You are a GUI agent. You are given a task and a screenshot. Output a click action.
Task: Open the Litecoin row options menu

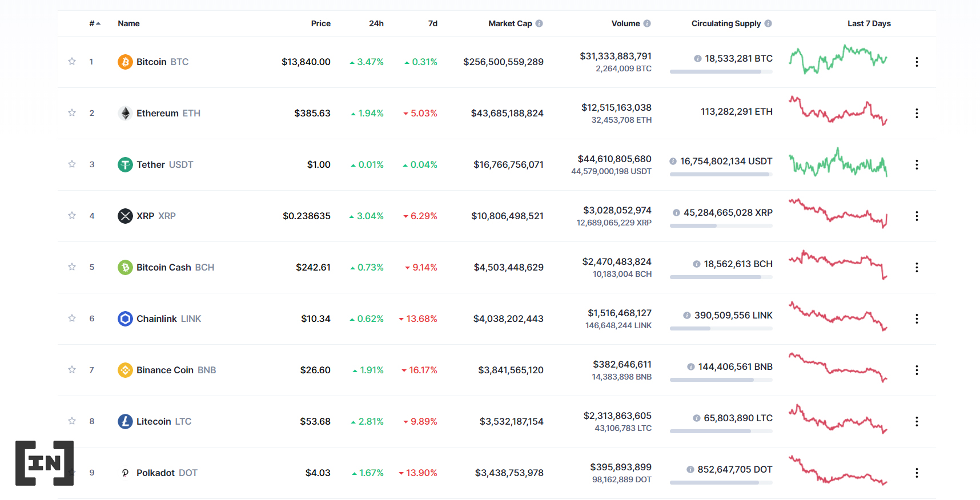[x=917, y=421]
